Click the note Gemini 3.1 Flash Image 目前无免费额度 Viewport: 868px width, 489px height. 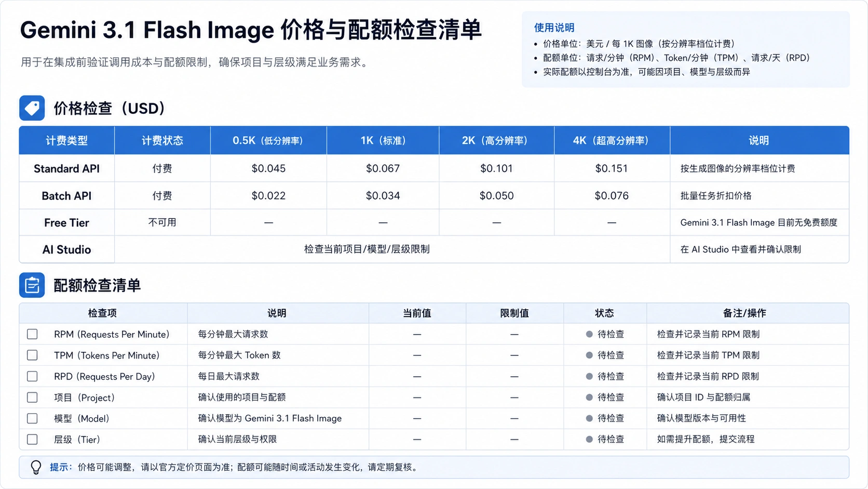[x=758, y=222]
